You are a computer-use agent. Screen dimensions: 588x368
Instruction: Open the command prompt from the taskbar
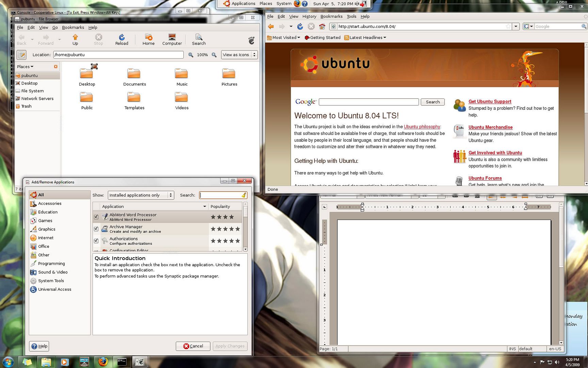click(x=121, y=362)
